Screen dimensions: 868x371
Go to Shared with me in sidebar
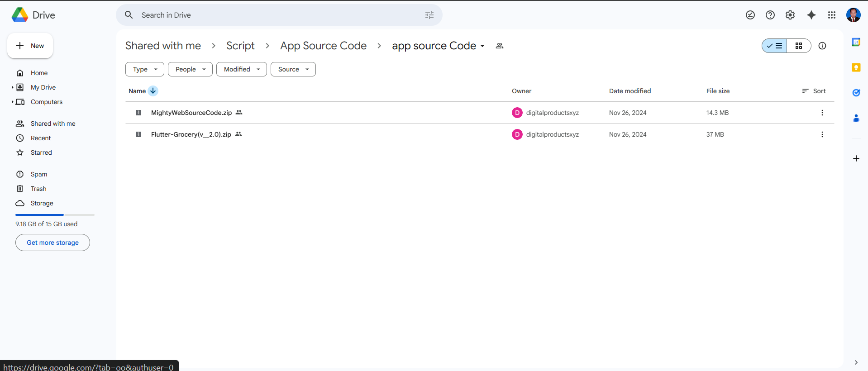[x=52, y=124]
